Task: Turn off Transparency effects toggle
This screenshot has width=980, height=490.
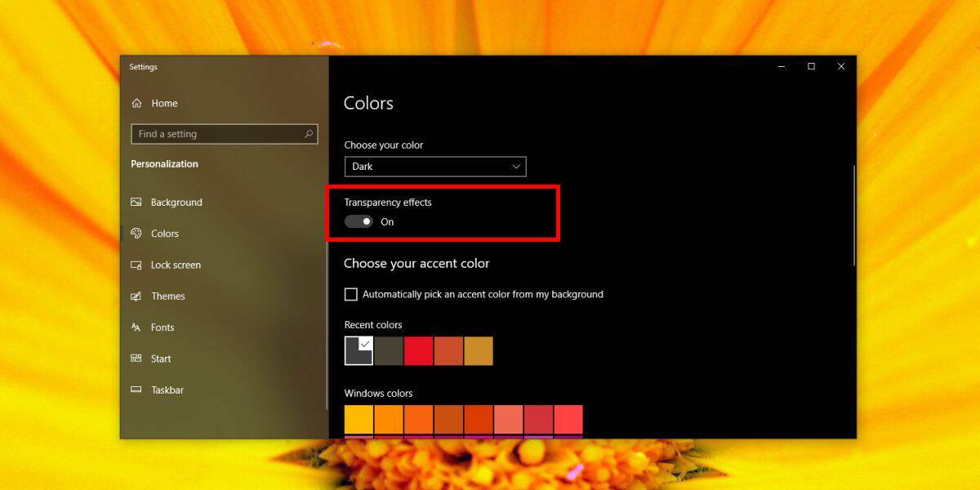Action: [x=359, y=221]
